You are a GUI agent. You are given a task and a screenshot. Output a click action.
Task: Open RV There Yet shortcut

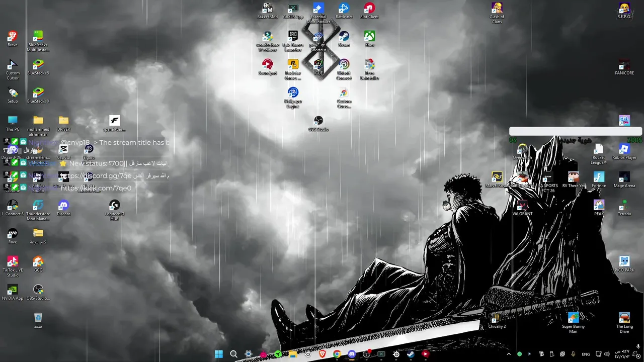point(574,179)
